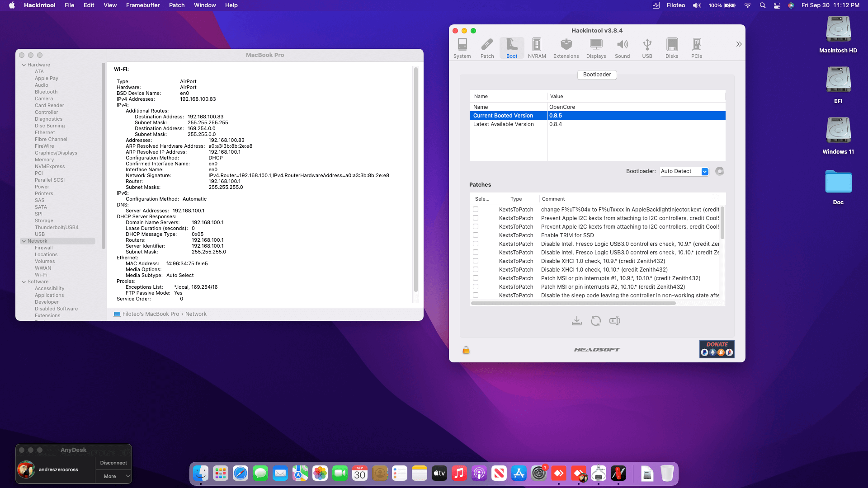Check the Fresco Logic USB3.0 10.10 patch
Screen dimensions: 868x488
(476, 252)
